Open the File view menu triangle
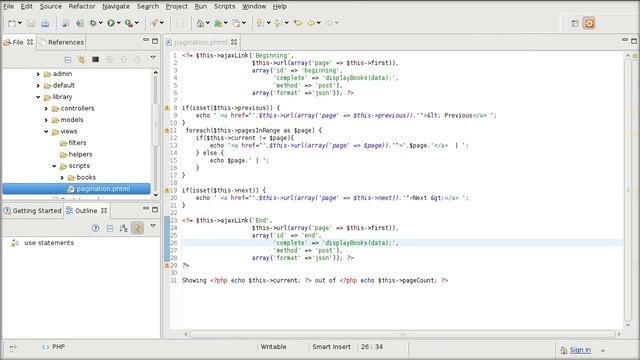 click(153, 58)
